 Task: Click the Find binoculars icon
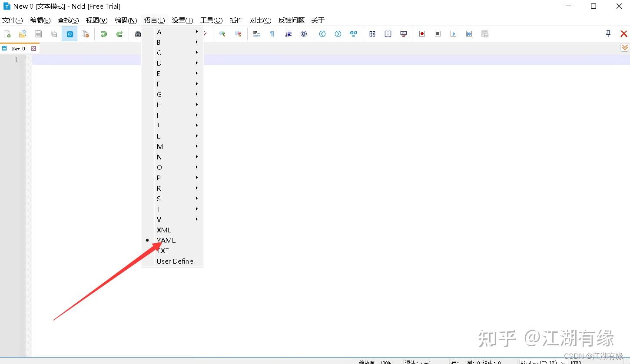[138, 33]
